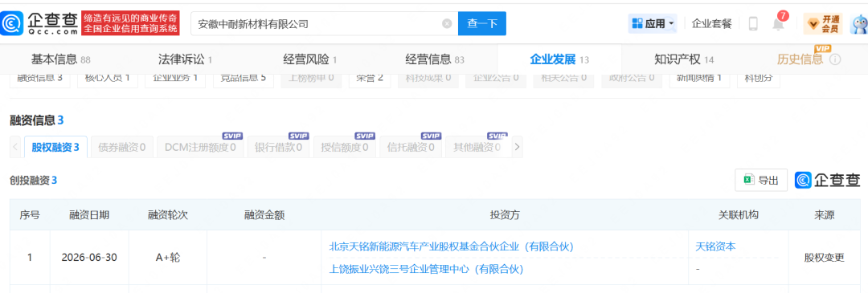Click the 开通会员 VIP button

[823, 24]
